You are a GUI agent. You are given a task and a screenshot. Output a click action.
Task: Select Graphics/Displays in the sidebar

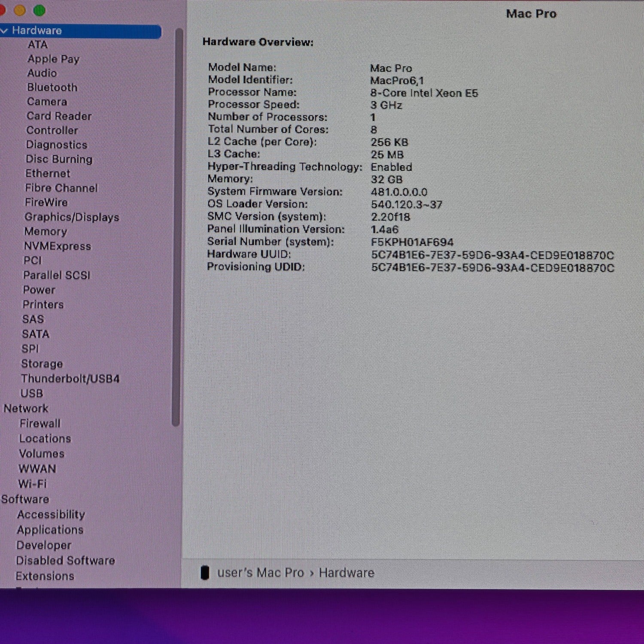[x=72, y=217]
